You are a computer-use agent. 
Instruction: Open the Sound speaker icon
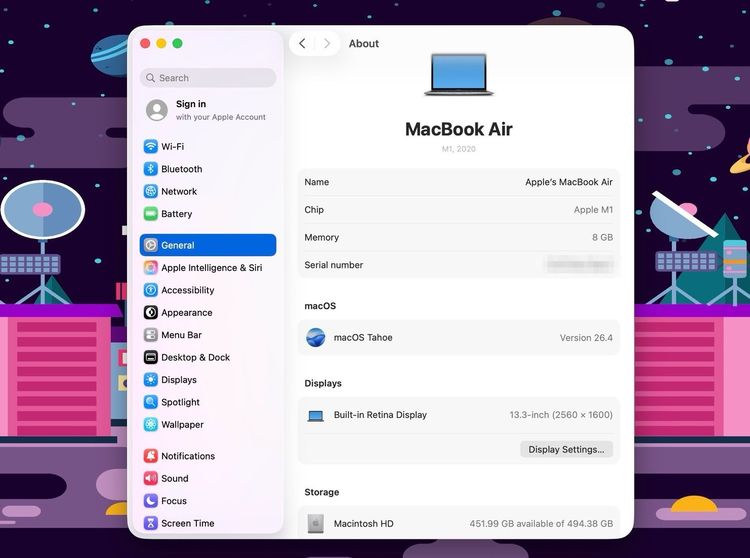point(151,479)
